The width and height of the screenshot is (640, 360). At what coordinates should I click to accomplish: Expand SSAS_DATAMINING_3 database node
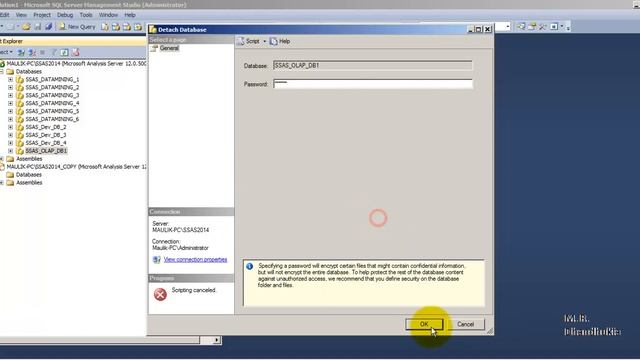pyautogui.click(x=11, y=95)
